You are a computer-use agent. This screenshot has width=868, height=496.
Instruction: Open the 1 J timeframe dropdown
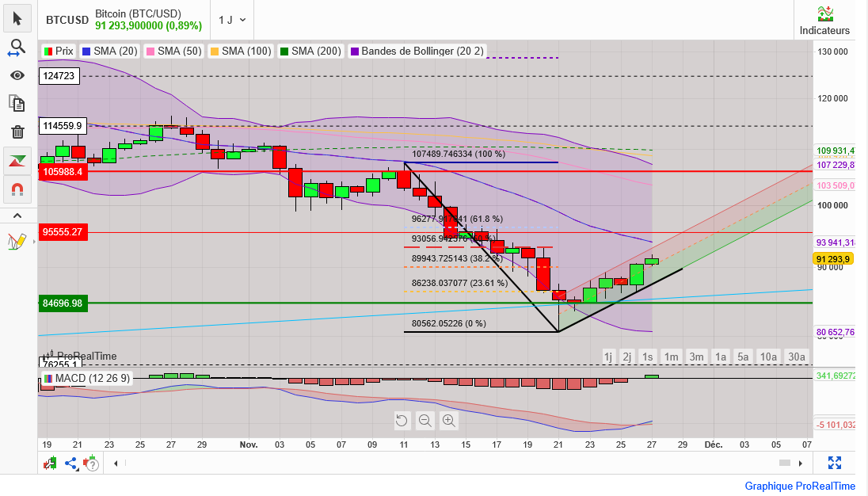tap(232, 20)
